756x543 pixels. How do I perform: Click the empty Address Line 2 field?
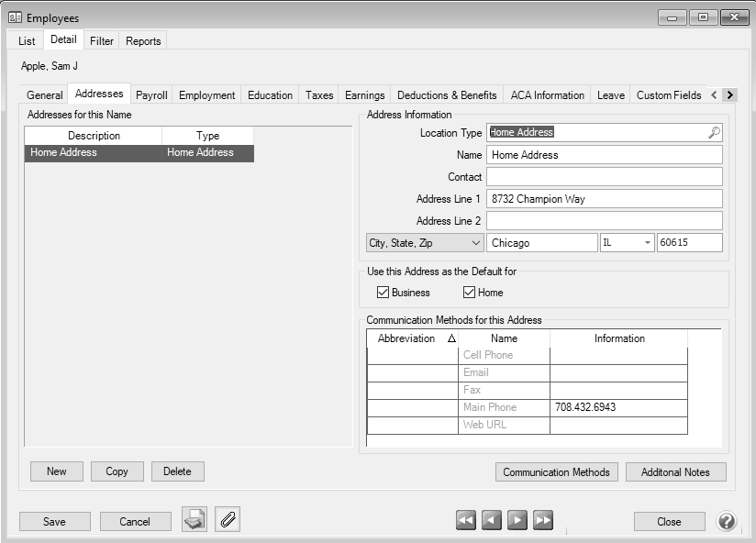point(604,221)
